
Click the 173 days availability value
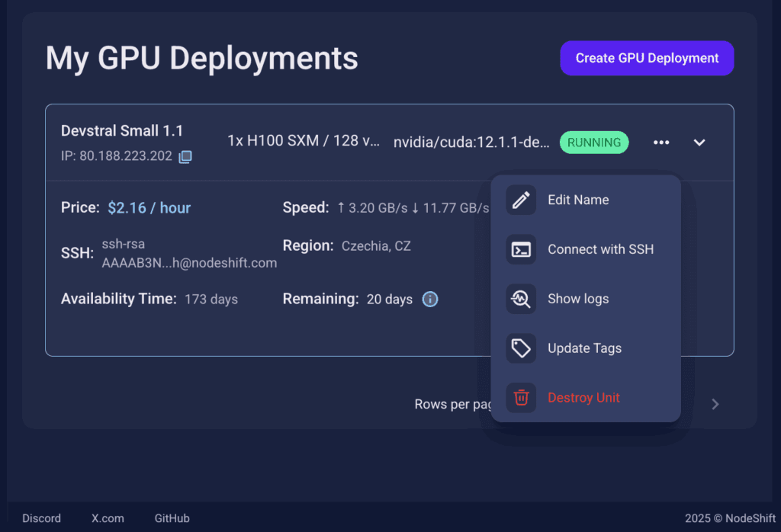click(211, 299)
